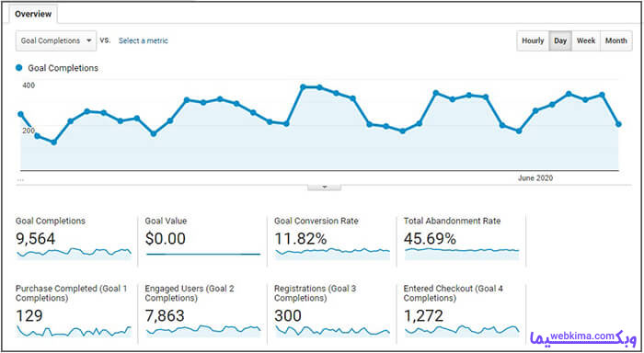Click the Engaged Users sparkline chart
Viewport: 644px width, 353px height.
point(203,331)
